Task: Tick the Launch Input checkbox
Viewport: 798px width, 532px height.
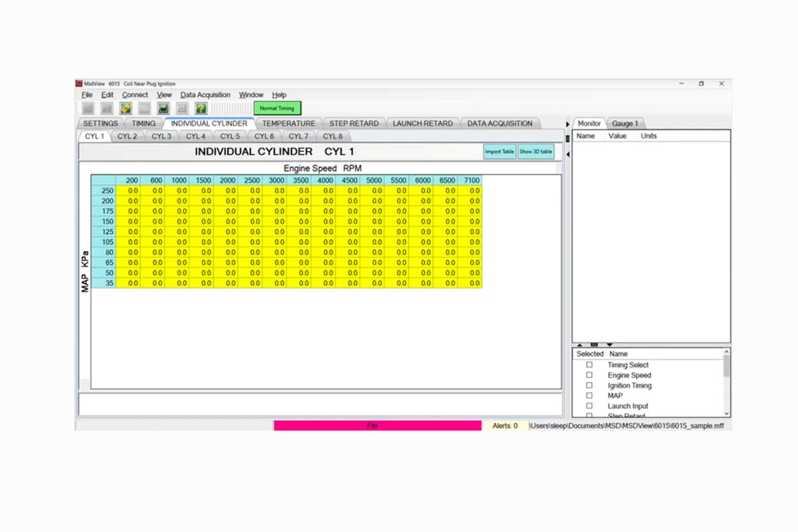Action: [x=589, y=406]
